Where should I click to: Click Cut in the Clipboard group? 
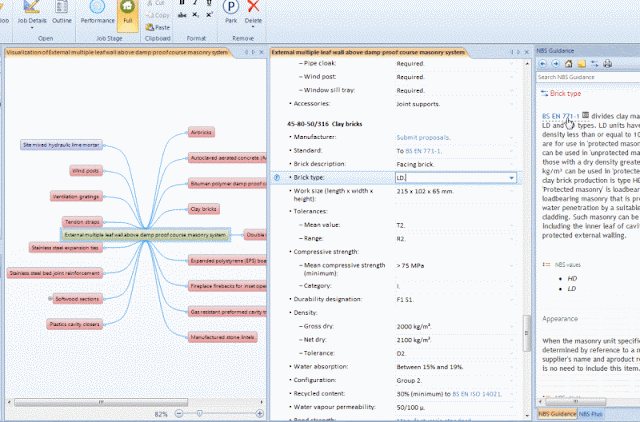pyautogui.click(x=156, y=3)
